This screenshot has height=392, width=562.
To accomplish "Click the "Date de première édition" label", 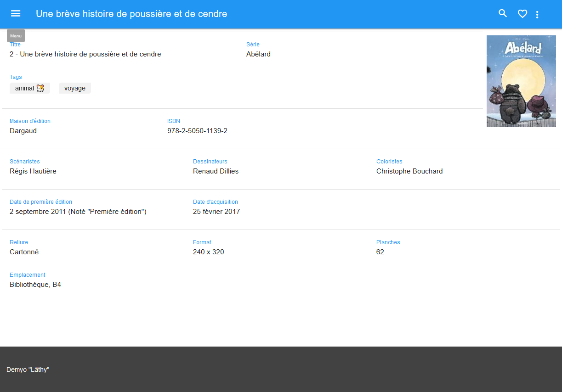I will (41, 202).
